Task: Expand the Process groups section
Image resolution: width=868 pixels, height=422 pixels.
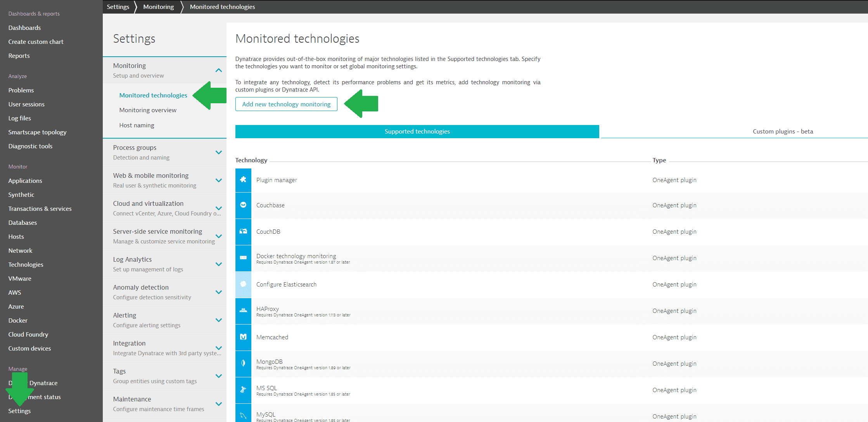Action: 219,152
